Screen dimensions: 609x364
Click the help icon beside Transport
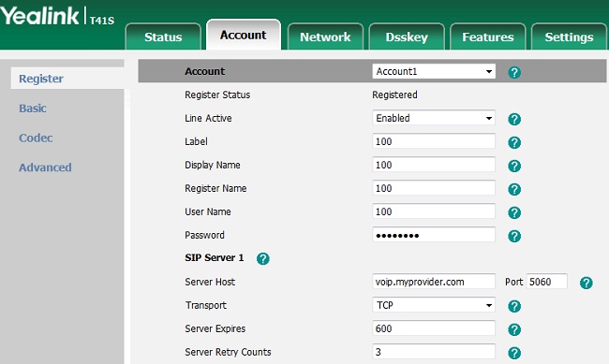point(514,306)
